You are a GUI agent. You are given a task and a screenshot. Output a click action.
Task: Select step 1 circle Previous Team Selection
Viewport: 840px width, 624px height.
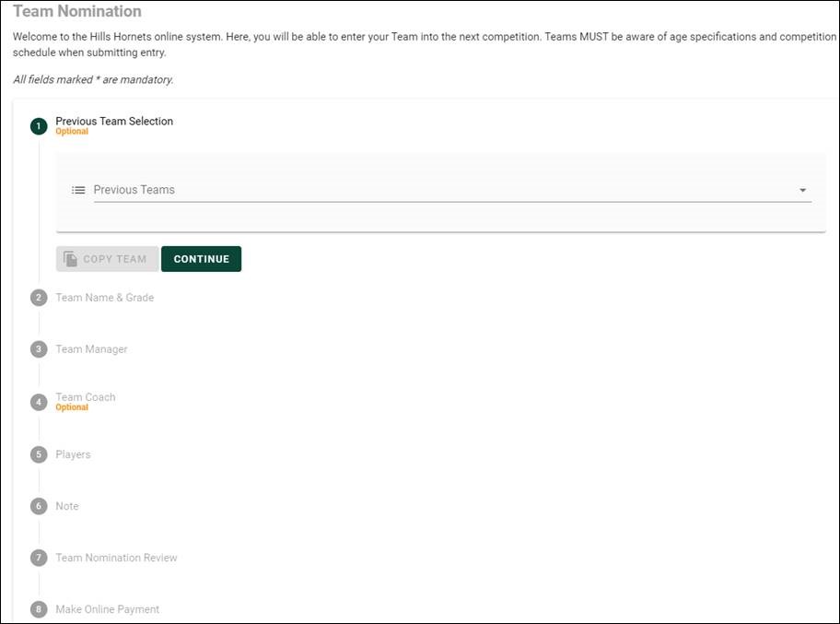(x=39, y=126)
